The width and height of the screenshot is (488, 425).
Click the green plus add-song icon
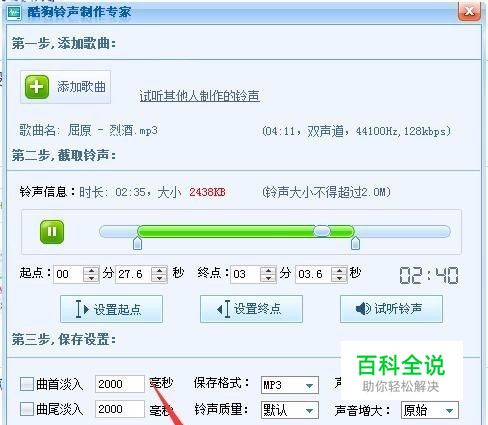pyautogui.click(x=37, y=87)
